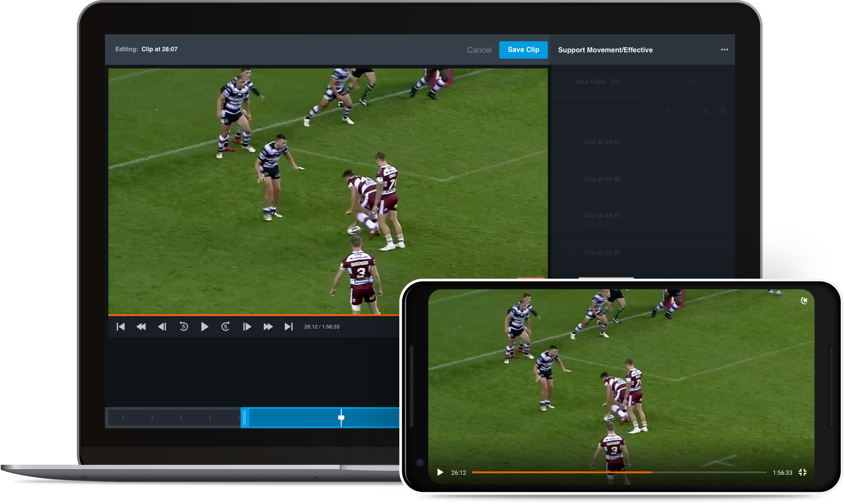The image size is (844, 504).
Task: Step forward one frame
Action: coord(247,327)
